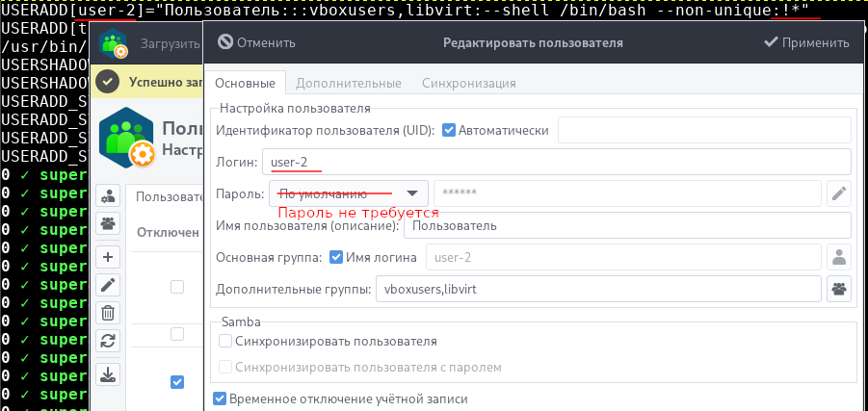Click the groups icon in left sidebar
Viewport: 868px width, 411px height.
pos(108,223)
